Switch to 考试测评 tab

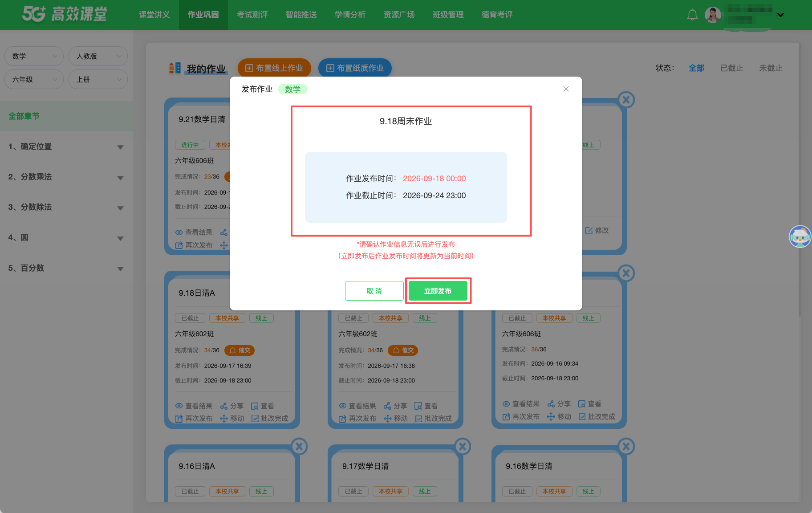click(252, 15)
